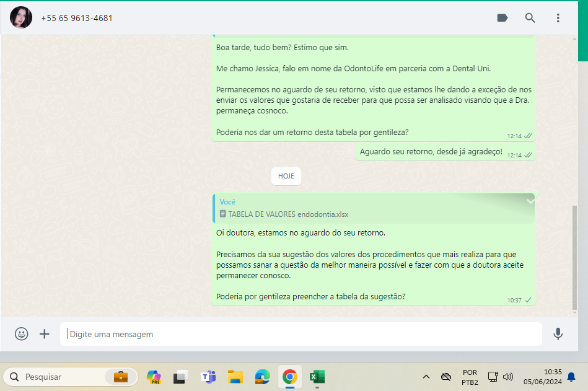Open Excel from the taskbar
This screenshot has height=391, width=588.
[317, 377]
